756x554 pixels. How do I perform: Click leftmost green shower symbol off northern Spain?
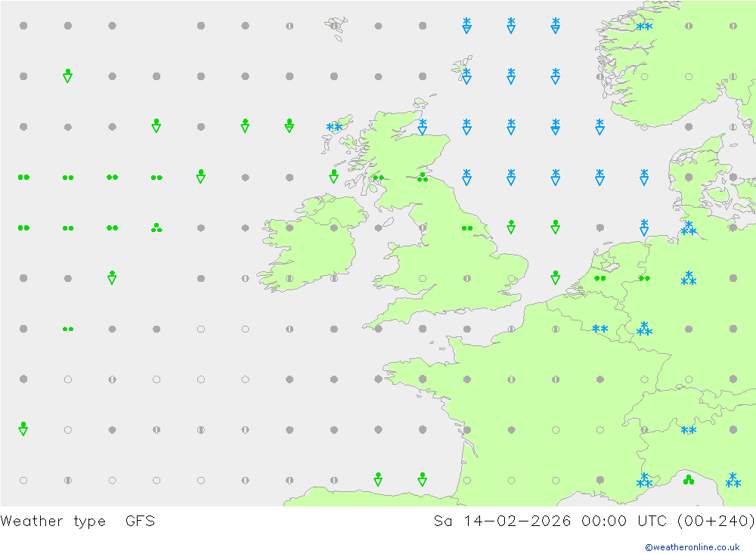(x=378, y=479)
